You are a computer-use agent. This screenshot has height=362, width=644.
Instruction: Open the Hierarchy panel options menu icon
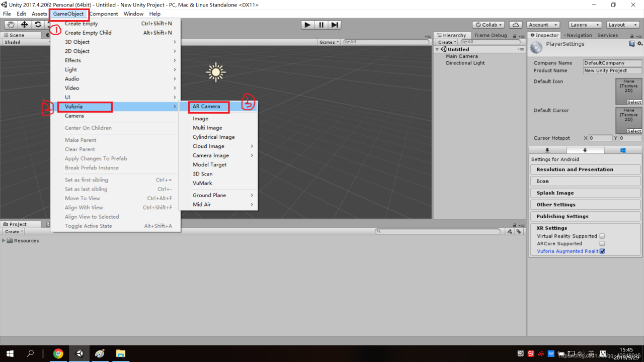(522, 35)
